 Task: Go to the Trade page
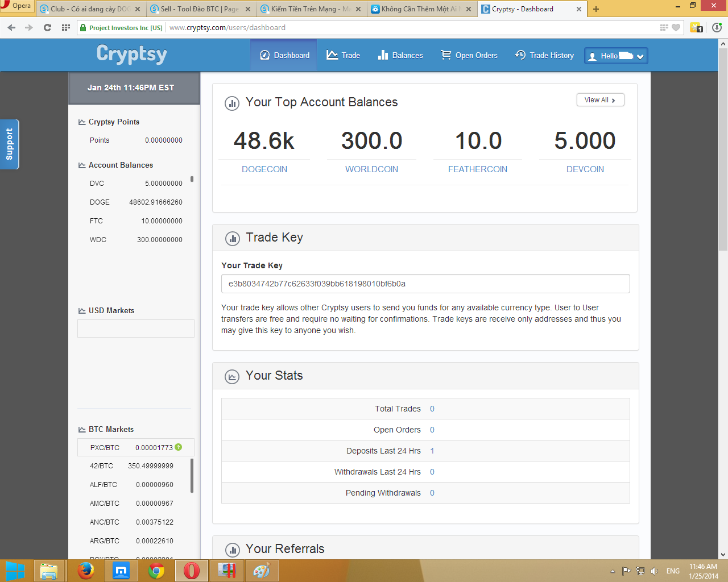tap(343, 55)
